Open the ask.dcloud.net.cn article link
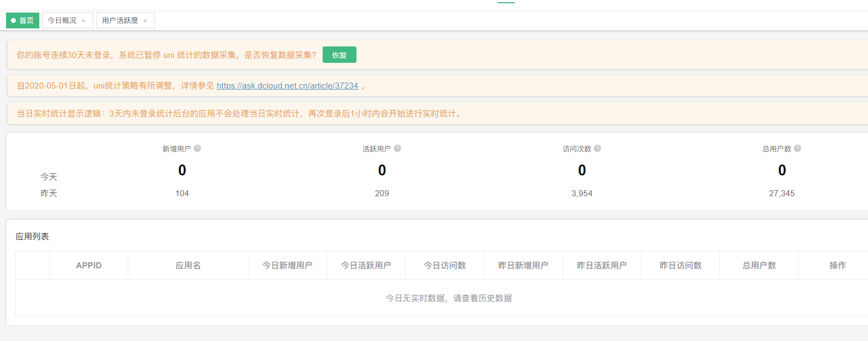868x341 pixels. (287, 86)
